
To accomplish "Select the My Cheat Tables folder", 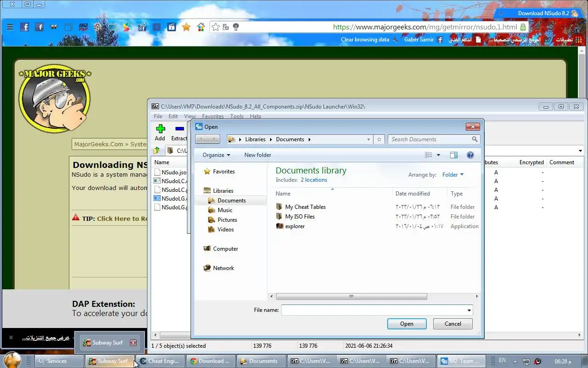I will [301, 207].
